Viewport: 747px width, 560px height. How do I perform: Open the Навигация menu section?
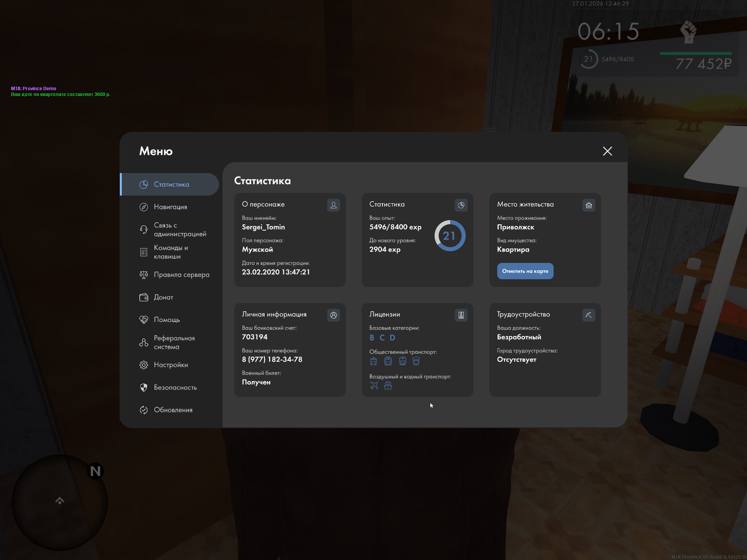pos(170,207)
